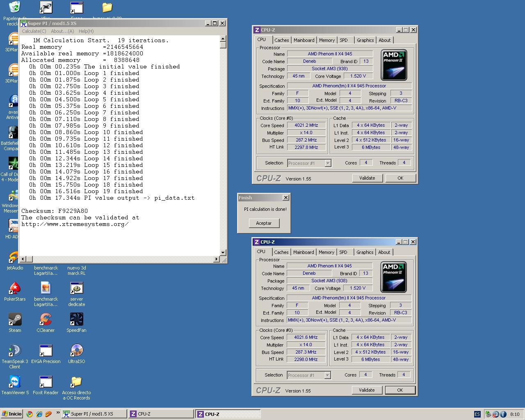Viewport: 525px width, 420px height.
Task: Launch SpeedFan from the desktop
Action: click(77, 320)
